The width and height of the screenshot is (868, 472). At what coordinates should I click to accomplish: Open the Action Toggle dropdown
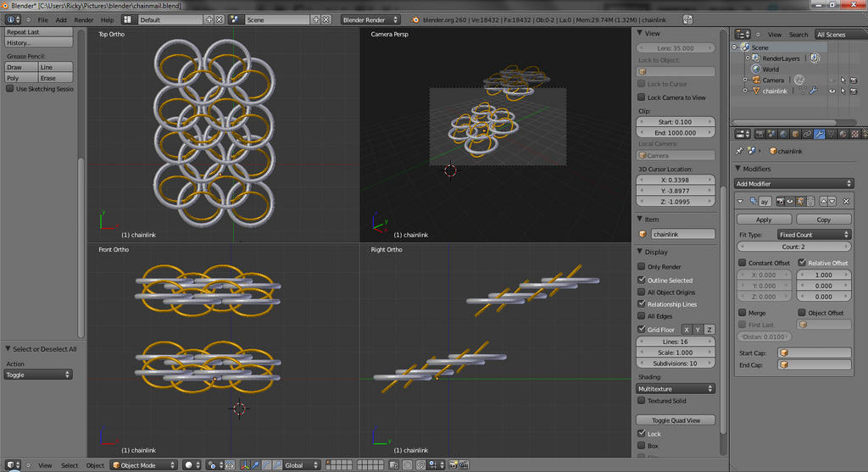tap(38, 375)
